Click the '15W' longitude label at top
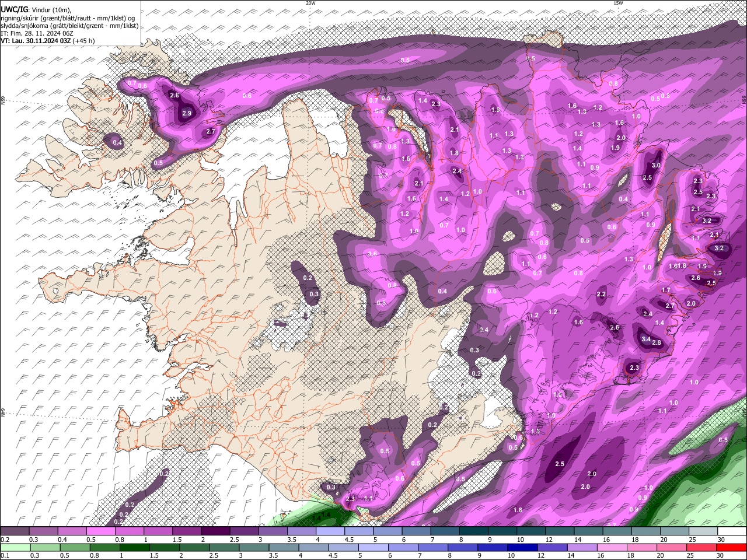747x560 pixels. 618,3
